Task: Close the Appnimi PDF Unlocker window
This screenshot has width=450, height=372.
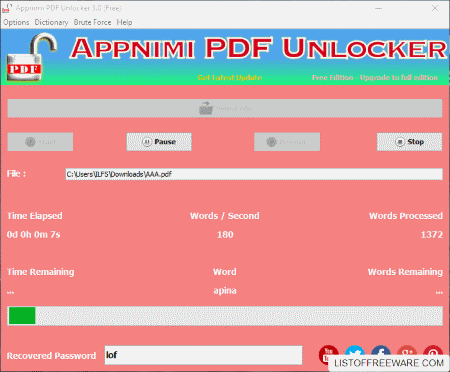Action: 435,8
